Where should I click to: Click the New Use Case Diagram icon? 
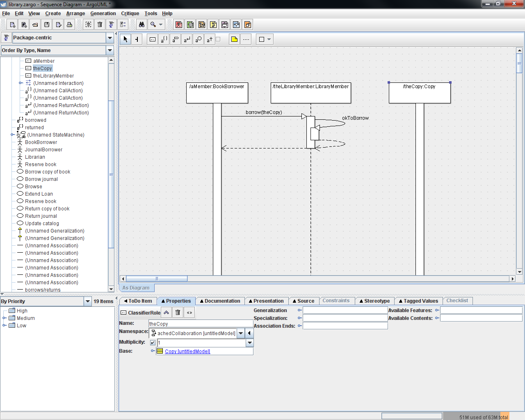point(179,25)
